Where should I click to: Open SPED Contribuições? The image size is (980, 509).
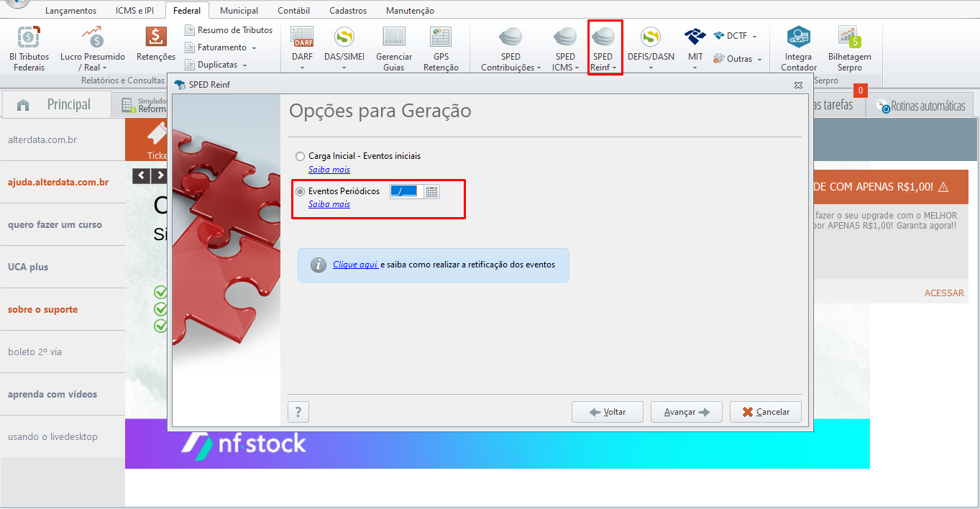511,48
